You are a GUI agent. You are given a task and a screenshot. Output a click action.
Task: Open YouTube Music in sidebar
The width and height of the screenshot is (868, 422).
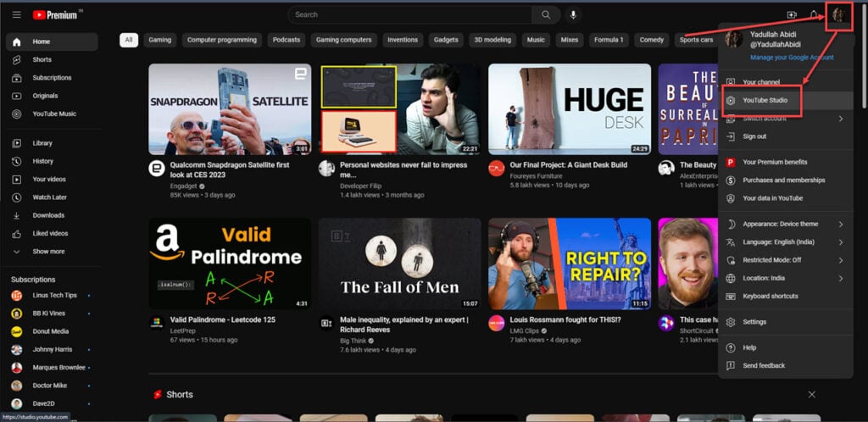(x=52, y=114)
